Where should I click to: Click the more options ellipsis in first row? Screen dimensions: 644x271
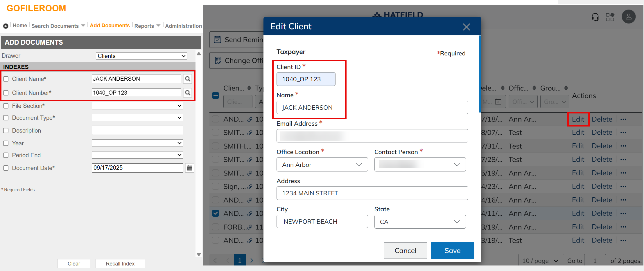coord(623,119)
